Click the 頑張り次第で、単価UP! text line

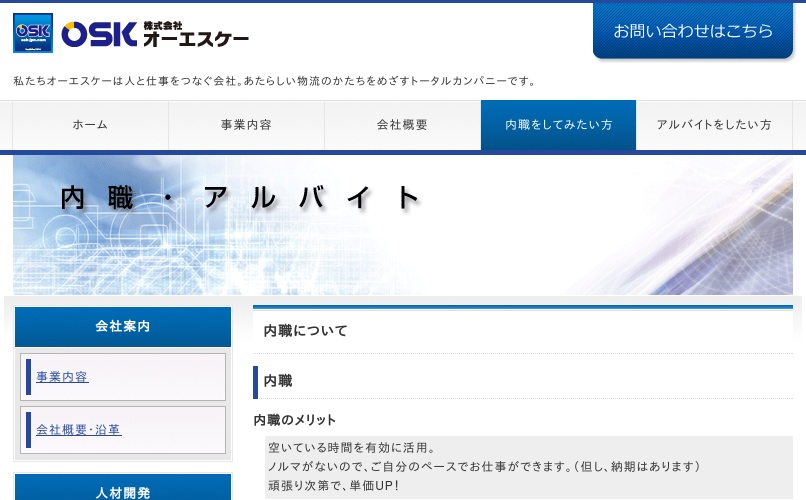click(x=334, y=486)
